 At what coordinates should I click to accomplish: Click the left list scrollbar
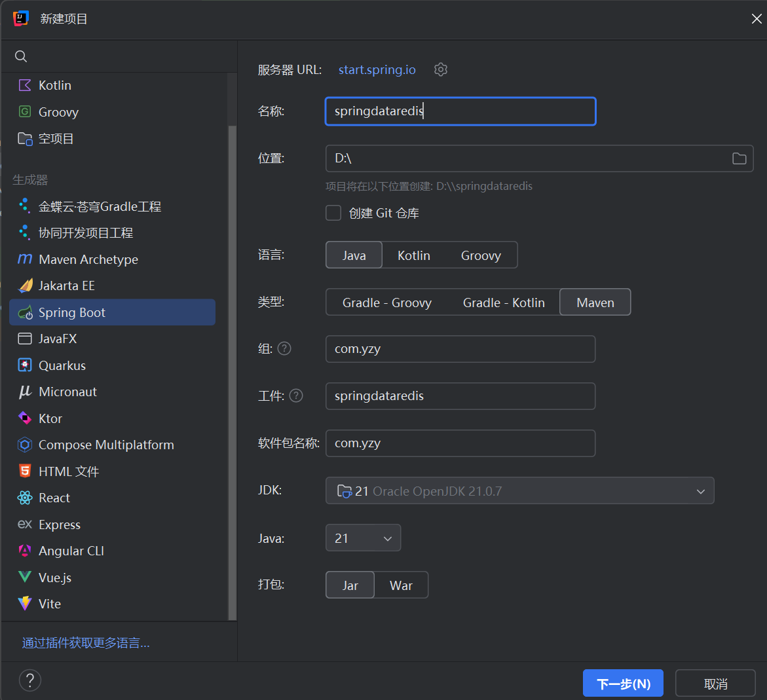tap(233, 372)
